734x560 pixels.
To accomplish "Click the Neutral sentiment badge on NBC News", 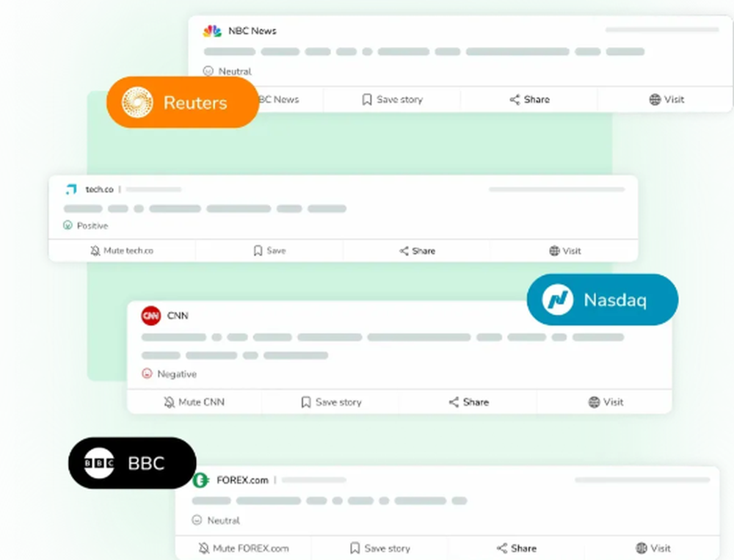I will [227, 71].
